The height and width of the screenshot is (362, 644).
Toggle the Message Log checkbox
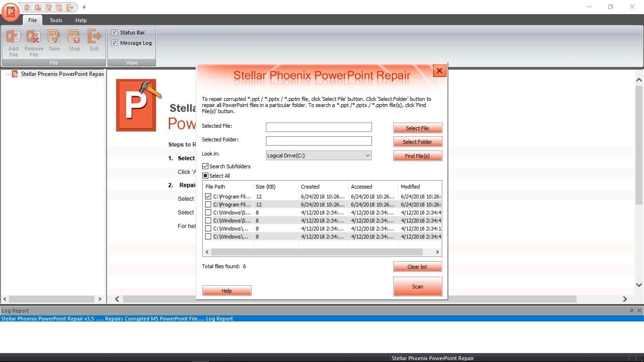point(114,43)
